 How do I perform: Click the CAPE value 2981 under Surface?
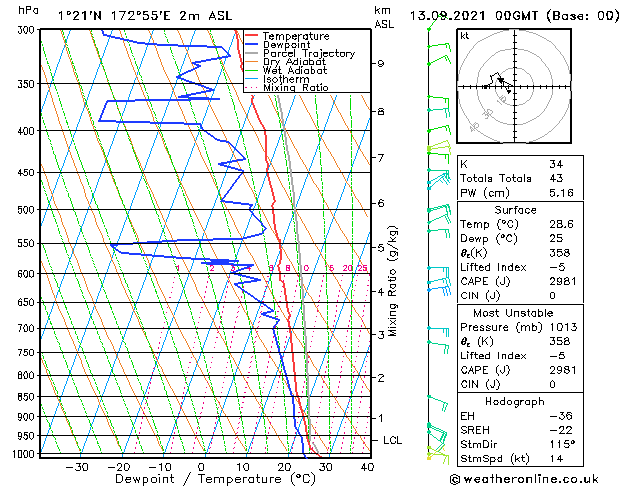pyautogui.click(x=562, y=281)
